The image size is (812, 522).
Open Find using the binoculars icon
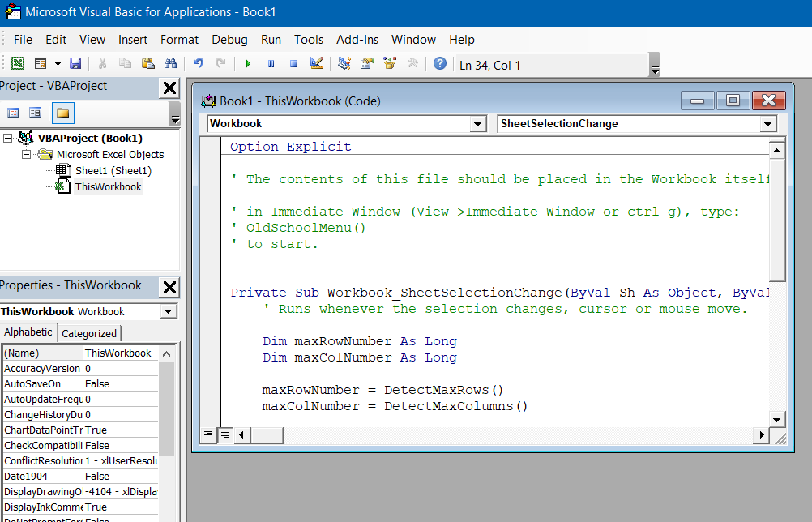169,63
